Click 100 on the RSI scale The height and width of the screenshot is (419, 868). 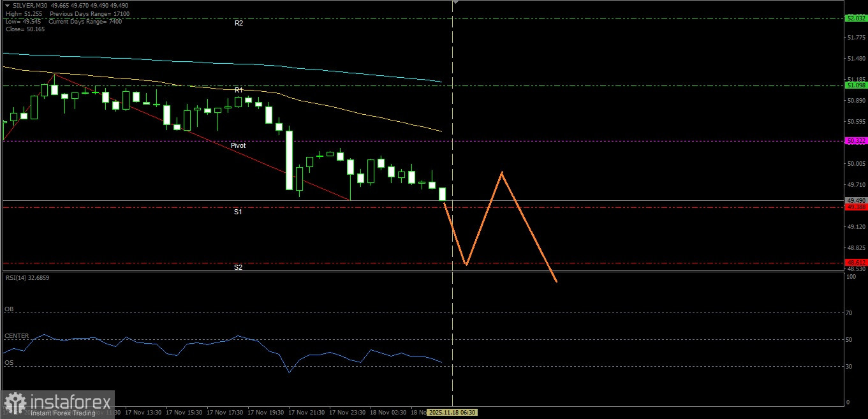[x=851, y=276]
